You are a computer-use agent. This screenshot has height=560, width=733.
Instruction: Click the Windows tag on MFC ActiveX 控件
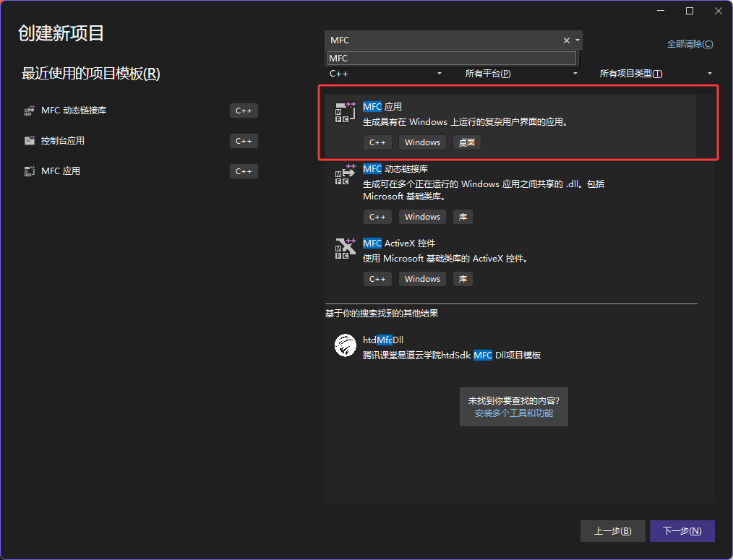coord(422,279)
